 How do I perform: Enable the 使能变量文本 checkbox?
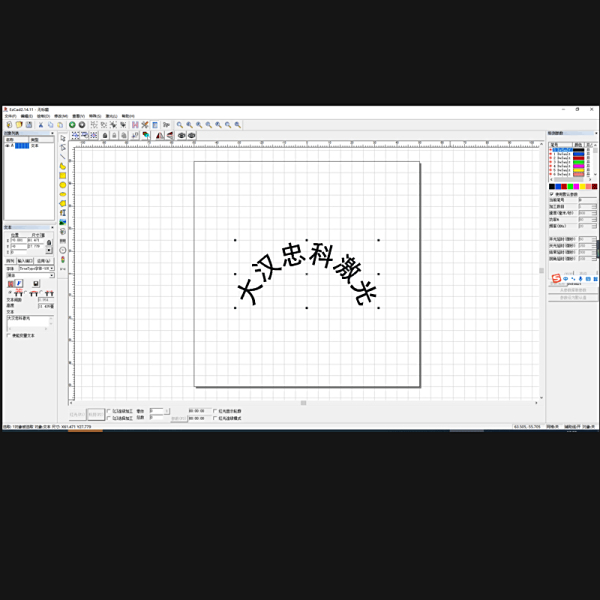pos(8,336)
